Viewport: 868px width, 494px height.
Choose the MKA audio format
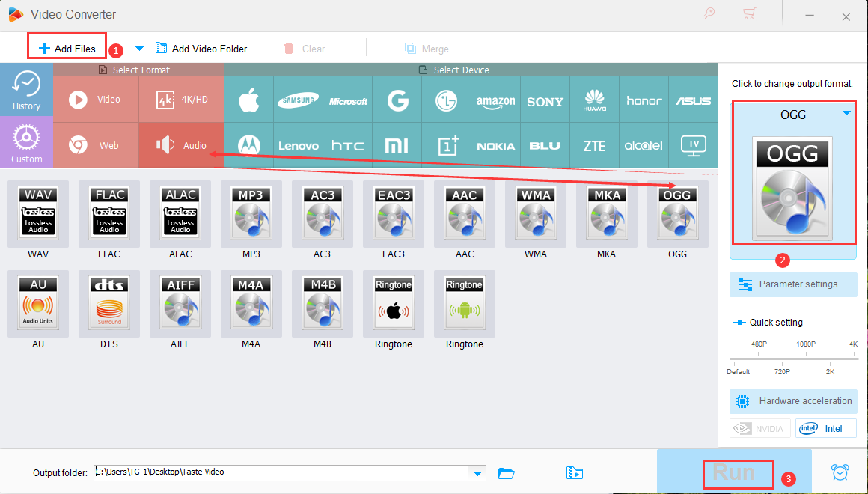click(607, 214)
